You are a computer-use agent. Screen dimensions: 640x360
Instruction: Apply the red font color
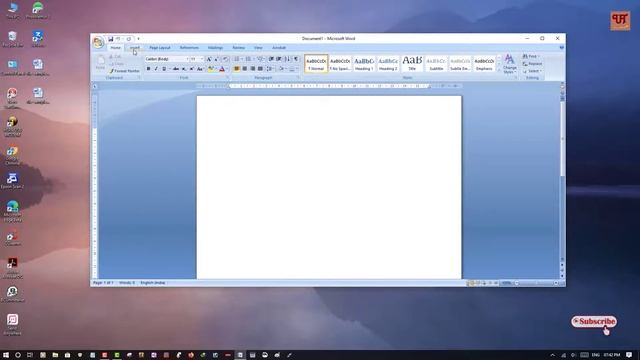point(222,69)
